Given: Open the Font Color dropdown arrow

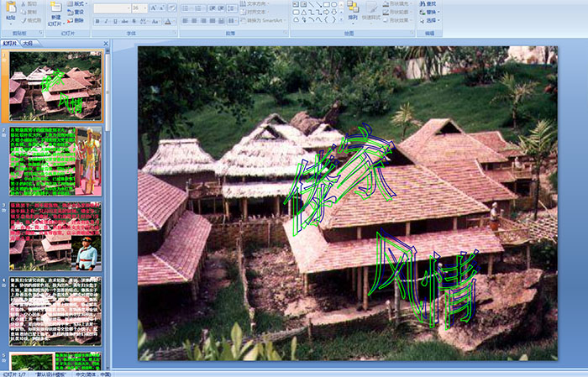Looking at the screenshot, I should [173, 21].
